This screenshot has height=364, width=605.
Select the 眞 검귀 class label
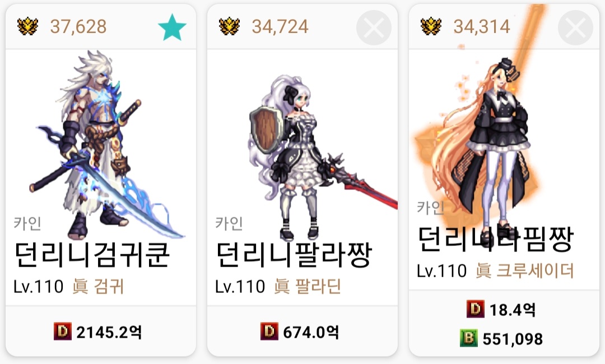click(98, 287)
